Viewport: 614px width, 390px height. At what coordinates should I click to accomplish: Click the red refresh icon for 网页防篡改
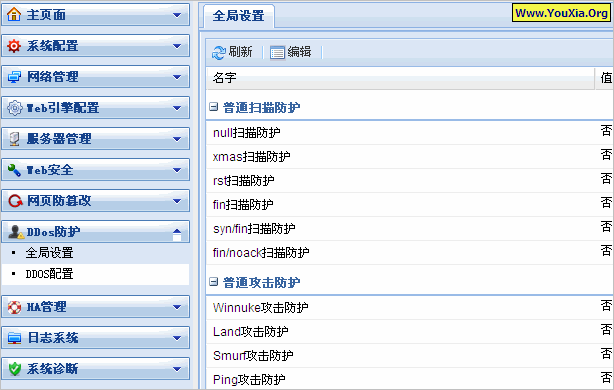15,201
